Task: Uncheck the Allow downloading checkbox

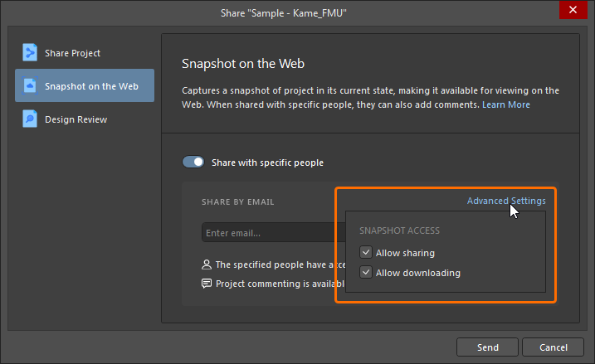Action: [366, 273]
